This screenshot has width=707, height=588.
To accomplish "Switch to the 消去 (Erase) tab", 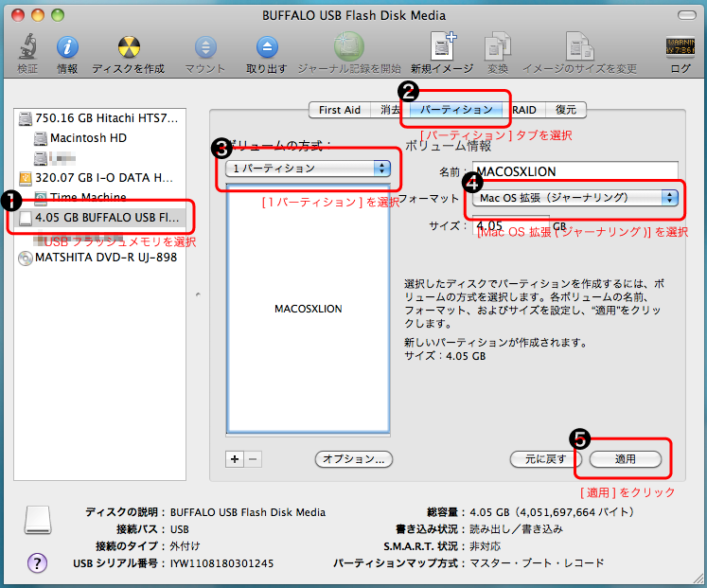I will tap(391, 110).
